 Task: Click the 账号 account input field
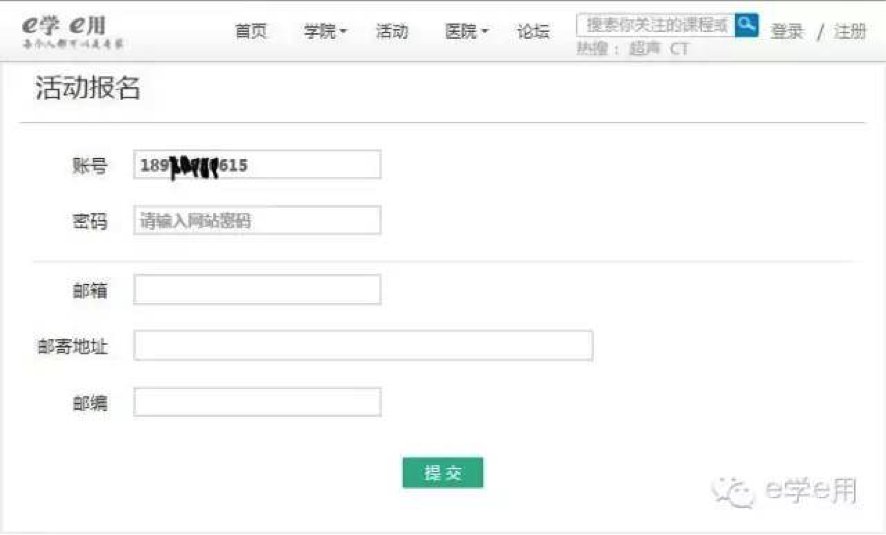pos(257,165)
